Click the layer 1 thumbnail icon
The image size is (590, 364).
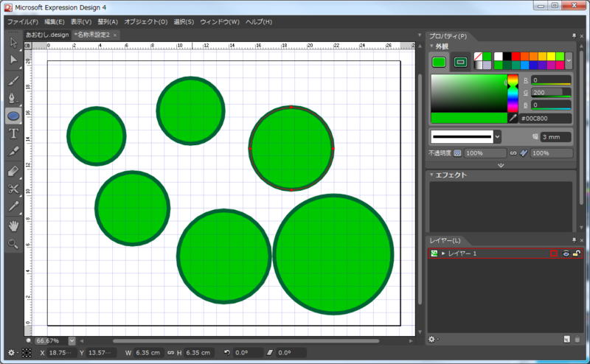[434, 253]
